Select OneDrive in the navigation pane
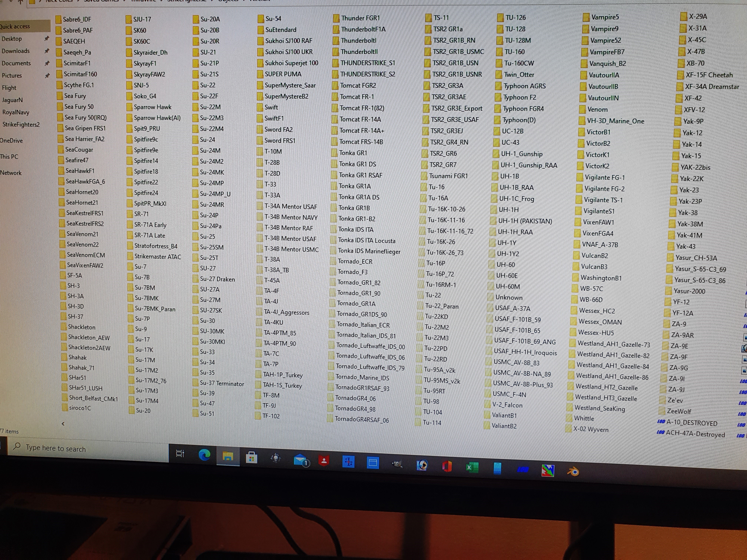The image size is (747, 560). 11,140
